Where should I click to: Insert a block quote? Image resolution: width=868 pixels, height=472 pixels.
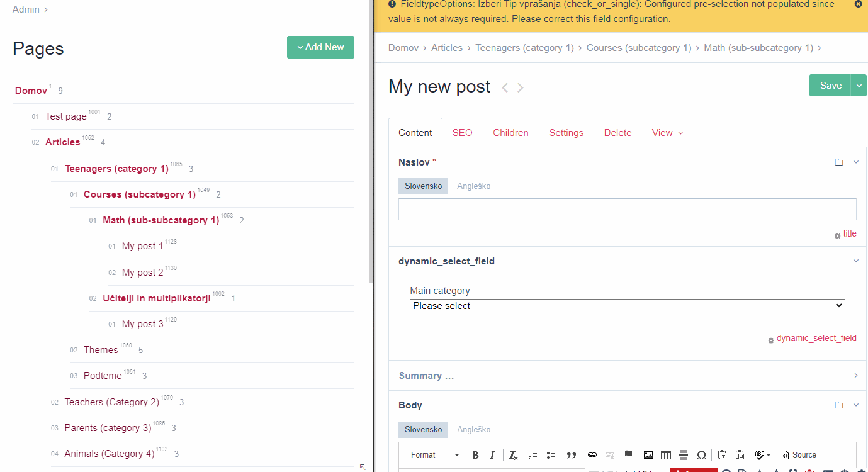(572, 455)
